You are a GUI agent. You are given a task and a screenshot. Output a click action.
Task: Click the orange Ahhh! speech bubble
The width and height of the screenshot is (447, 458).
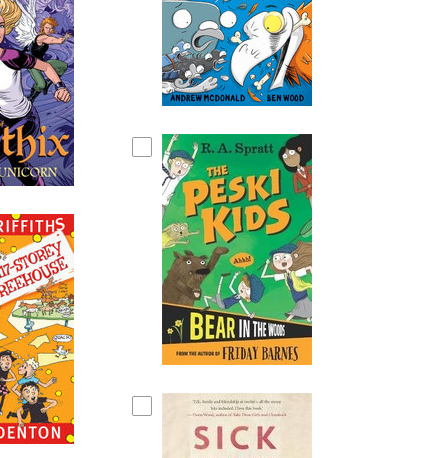(x=242, y=261)
